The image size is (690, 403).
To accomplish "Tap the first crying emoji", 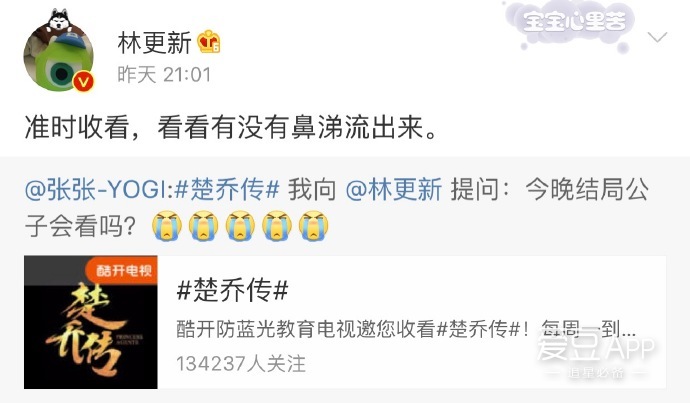I will [167, 226].
